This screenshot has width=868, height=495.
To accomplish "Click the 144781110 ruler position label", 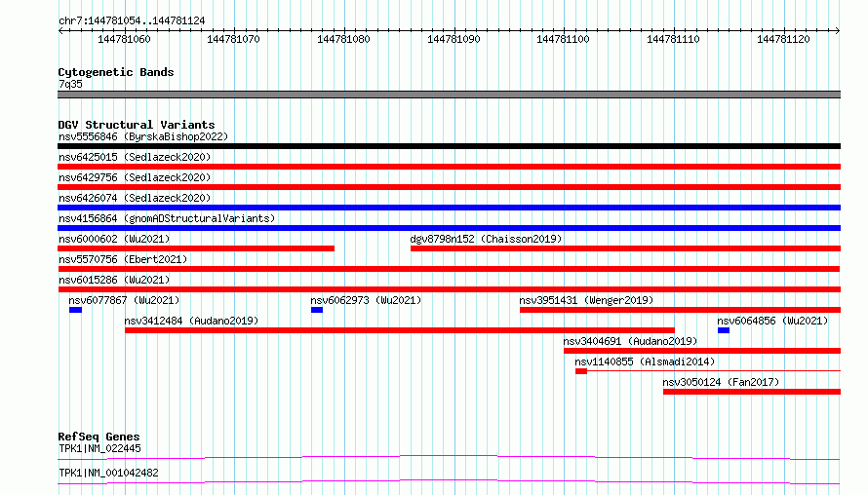I will tap(673, 39).
